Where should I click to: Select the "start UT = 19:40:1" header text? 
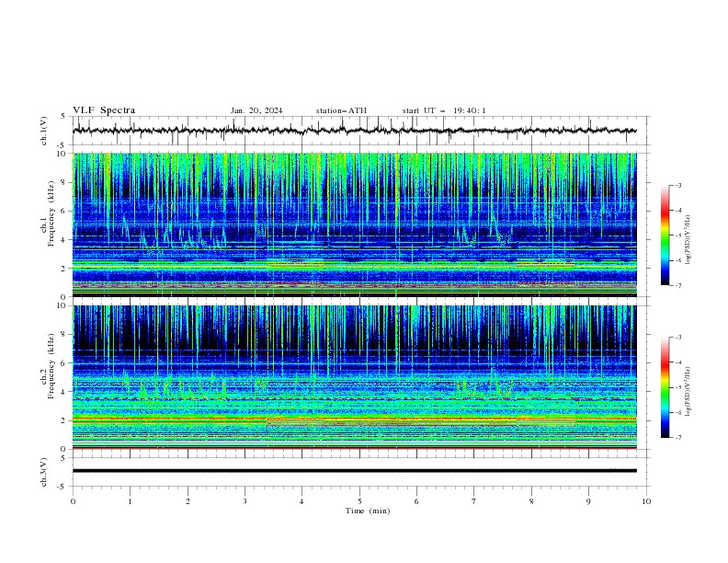[444, 110]
